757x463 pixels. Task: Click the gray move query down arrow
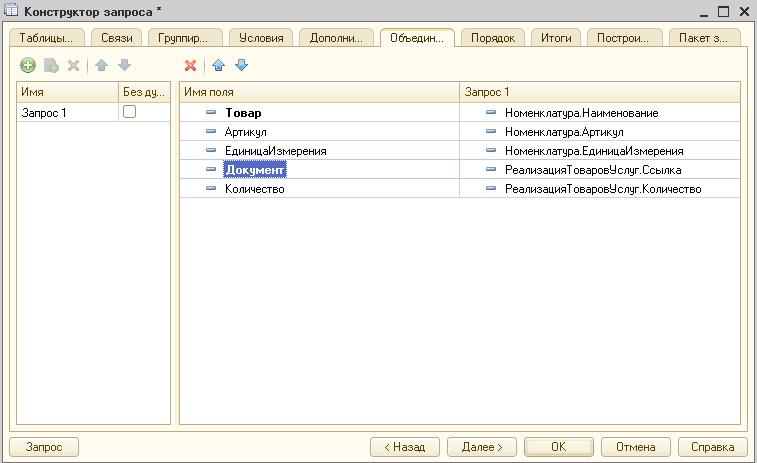pos(124,66)
